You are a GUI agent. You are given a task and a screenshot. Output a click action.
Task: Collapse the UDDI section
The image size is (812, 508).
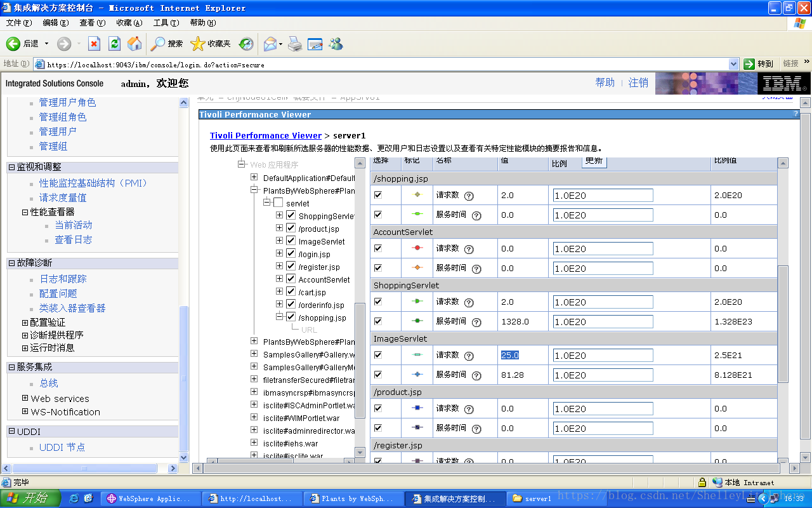[x=11, y=431]
